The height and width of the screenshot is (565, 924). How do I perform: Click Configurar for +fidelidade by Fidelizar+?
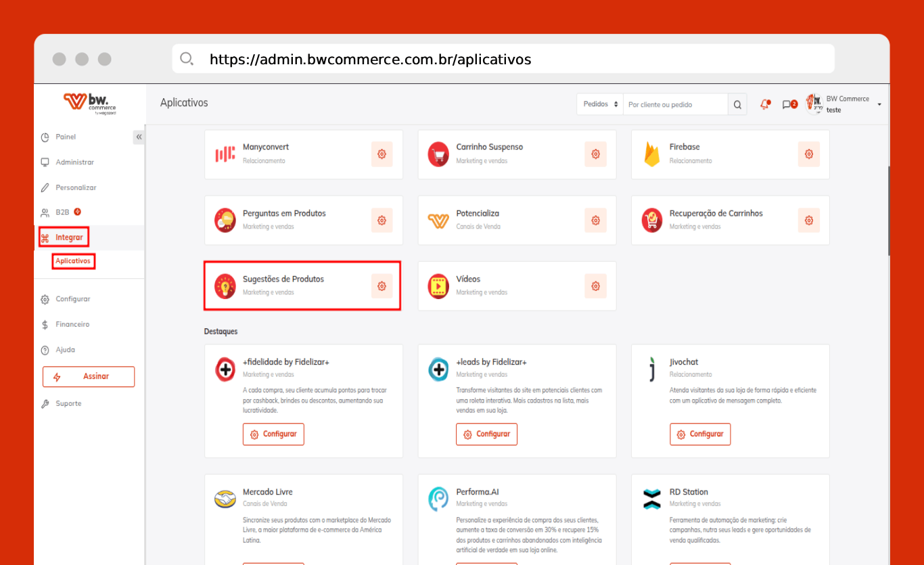coord(273,434)
